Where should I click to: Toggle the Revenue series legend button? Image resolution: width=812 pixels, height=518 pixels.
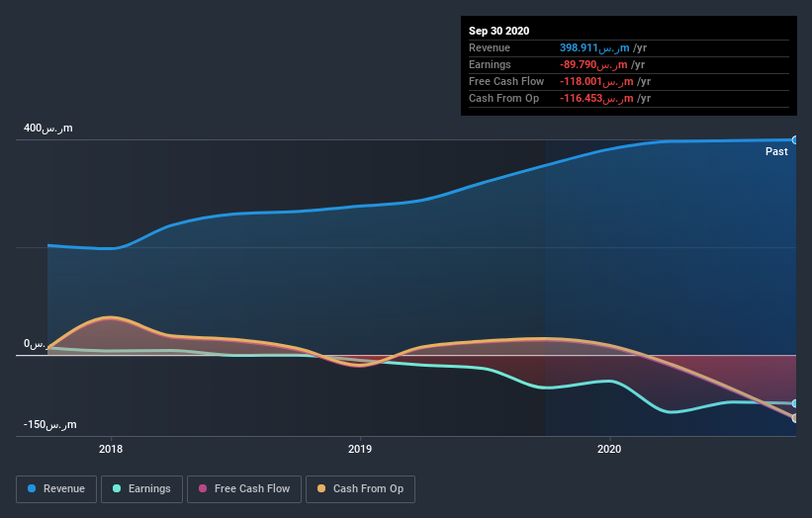[56, 489]
